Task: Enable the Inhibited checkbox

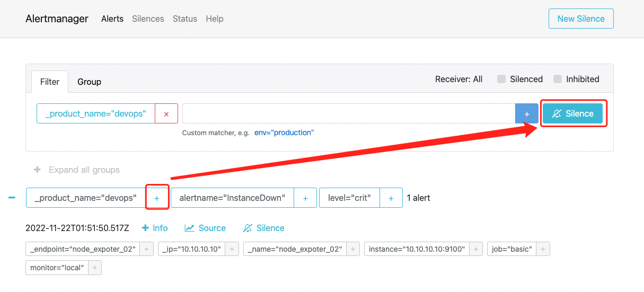Action: (x=558, y=79)
